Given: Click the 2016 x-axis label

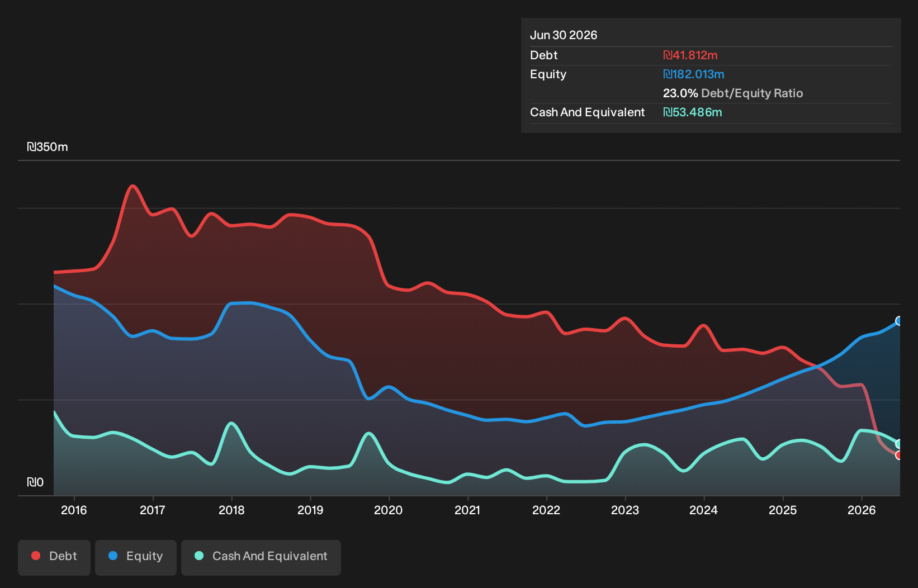Looking at the screenshot, I should tap(74, 510).
